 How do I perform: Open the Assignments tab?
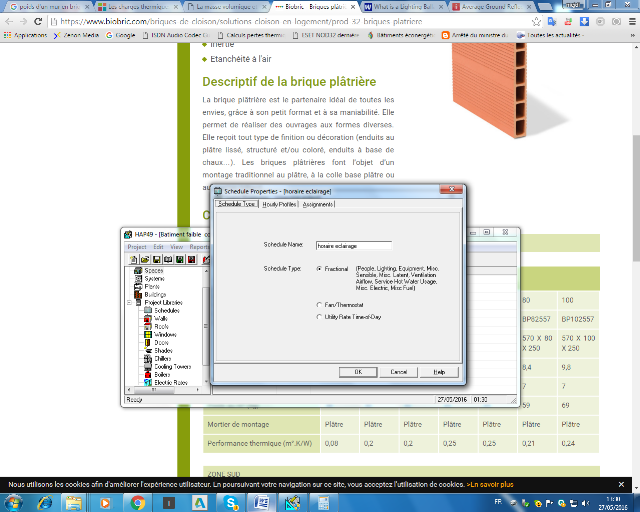319,204
